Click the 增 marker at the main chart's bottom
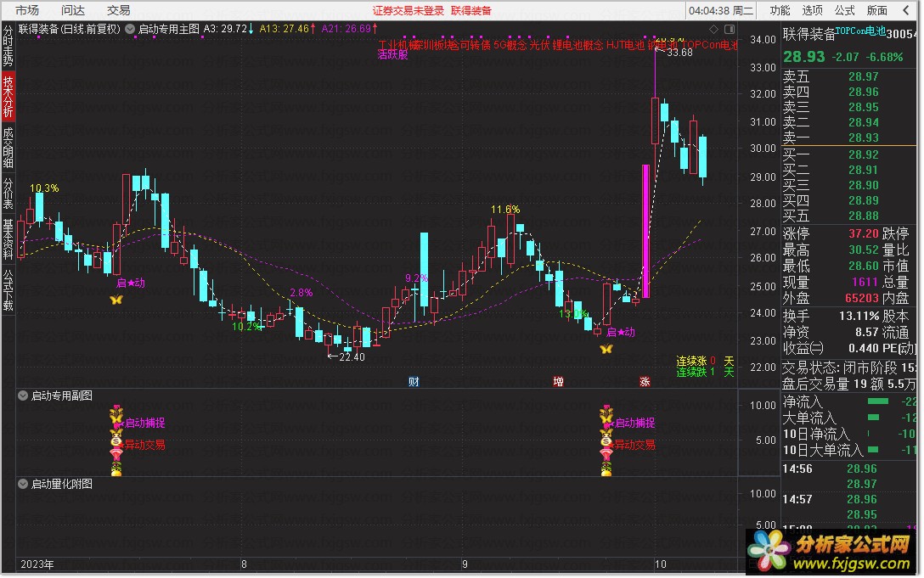The width and height of the screenshot is (924, 578). click(558, 381)
